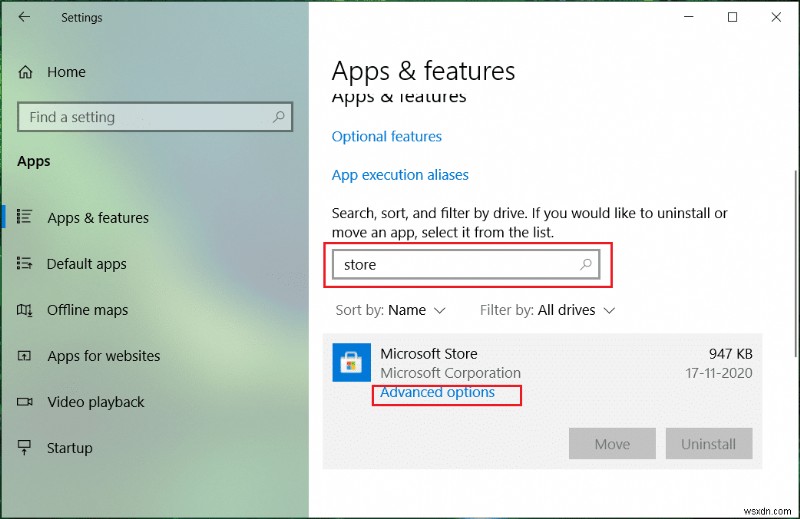Open Home settings page
The height and width of the screenshot is (519, 800).
tap(66, 72)
